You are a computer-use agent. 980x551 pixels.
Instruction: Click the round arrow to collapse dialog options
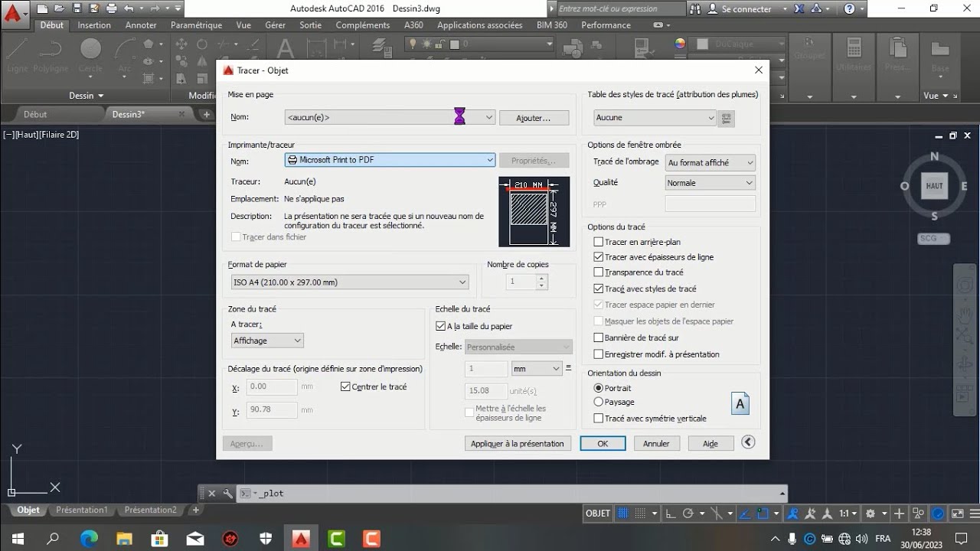tap(748, 442)
